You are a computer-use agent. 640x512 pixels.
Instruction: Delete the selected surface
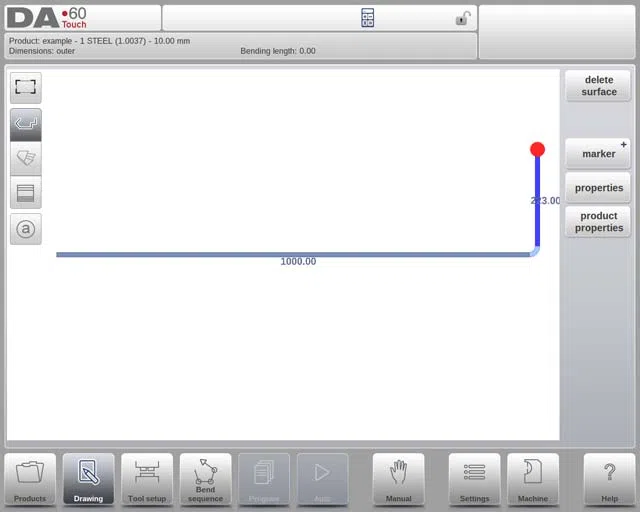[598, 86]
